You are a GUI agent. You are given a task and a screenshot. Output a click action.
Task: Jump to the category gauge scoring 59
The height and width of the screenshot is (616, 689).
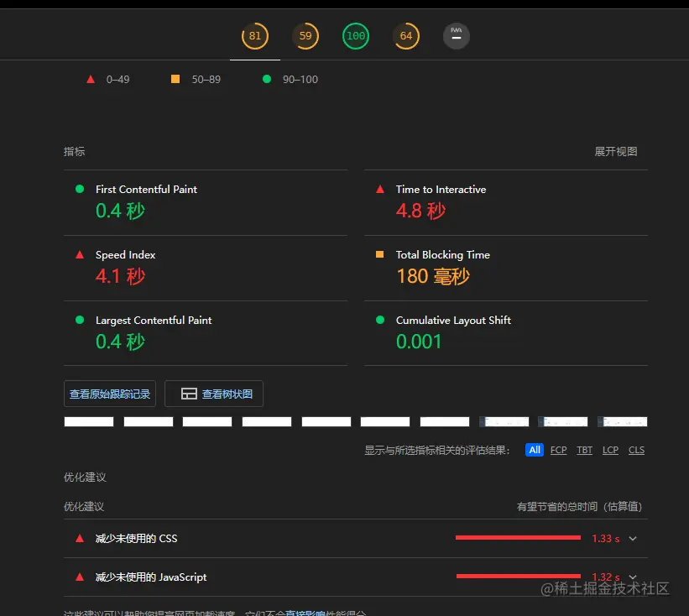[305, 36]
